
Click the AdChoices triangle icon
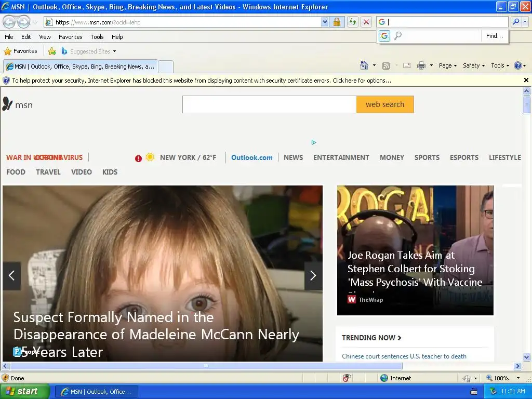tap(314, 142)
